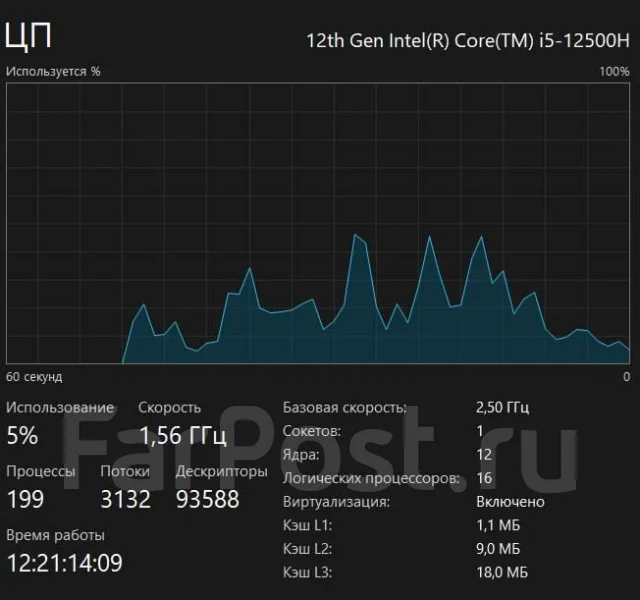Click the Ядра label
640x600 pixels.
click(301, 455)
